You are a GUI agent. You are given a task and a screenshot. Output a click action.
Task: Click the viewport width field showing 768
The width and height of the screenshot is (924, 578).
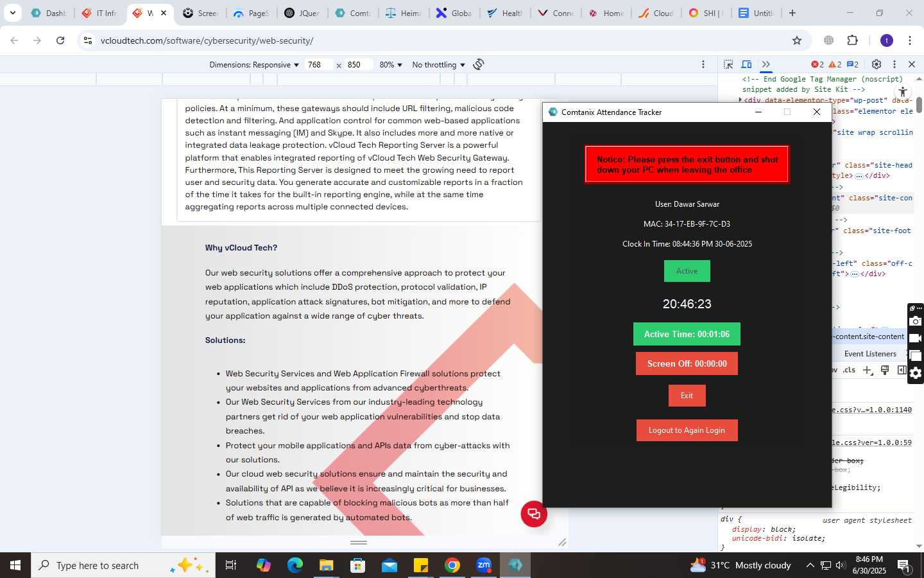click(x=320, y=65)
